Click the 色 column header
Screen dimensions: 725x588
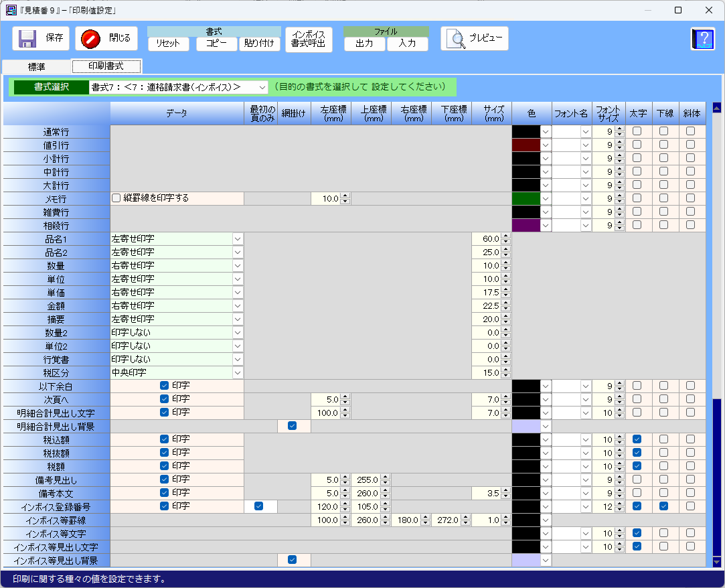pyautogui.click(x=532, y=113)
